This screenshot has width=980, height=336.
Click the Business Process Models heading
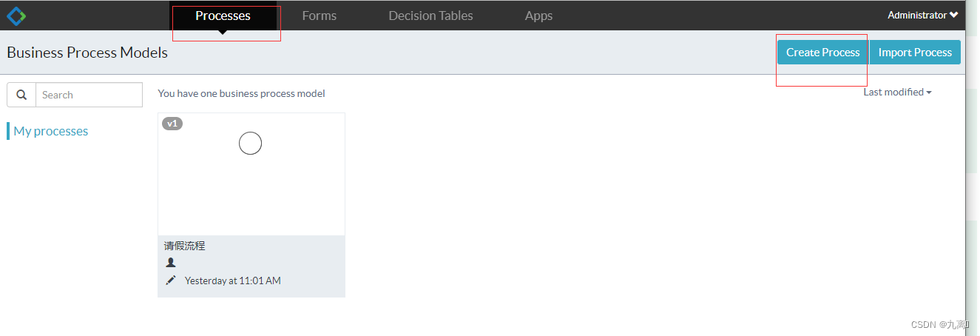pyautogui.click(x=87, y=53)
